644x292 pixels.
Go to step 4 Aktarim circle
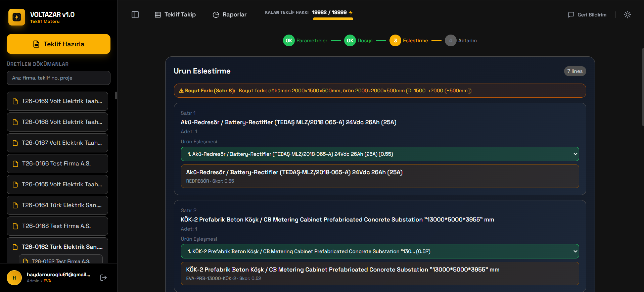coord(450,41)
